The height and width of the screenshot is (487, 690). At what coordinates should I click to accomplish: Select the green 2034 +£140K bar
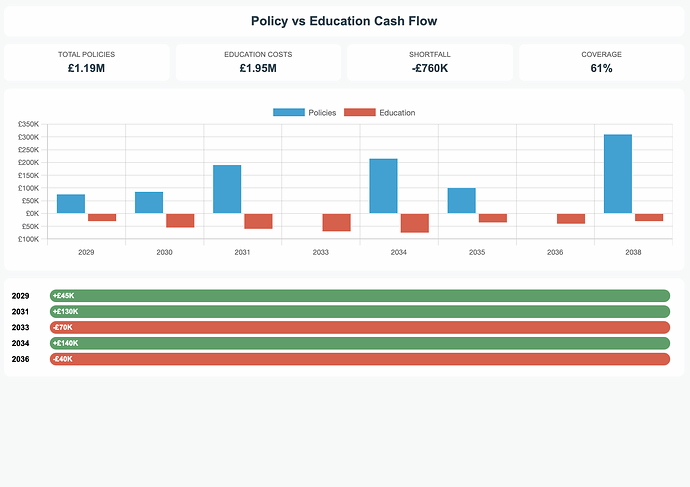coord(360,343)
